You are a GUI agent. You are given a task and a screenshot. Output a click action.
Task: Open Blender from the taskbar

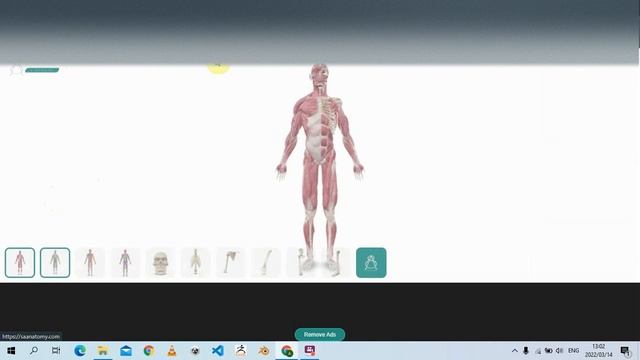pos(264,351)
